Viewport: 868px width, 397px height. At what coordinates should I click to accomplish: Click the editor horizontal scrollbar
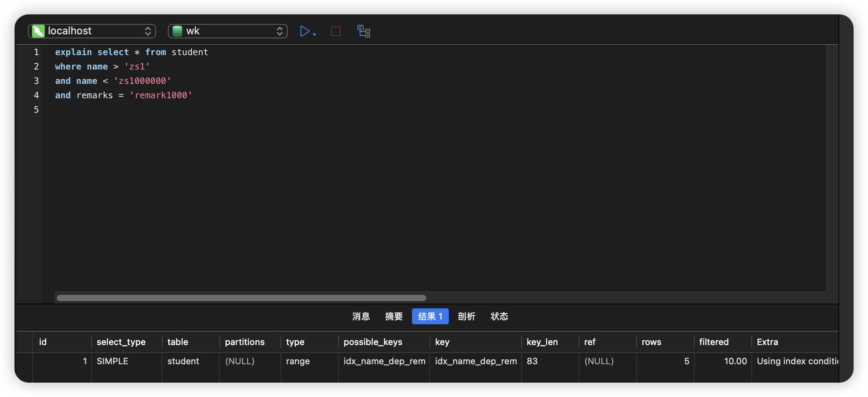241,298
